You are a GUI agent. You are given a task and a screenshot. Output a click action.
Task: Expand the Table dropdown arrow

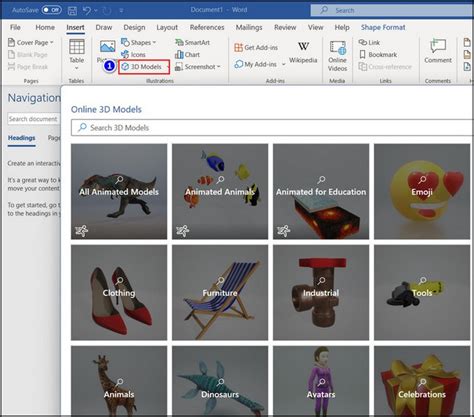(77, 68)
